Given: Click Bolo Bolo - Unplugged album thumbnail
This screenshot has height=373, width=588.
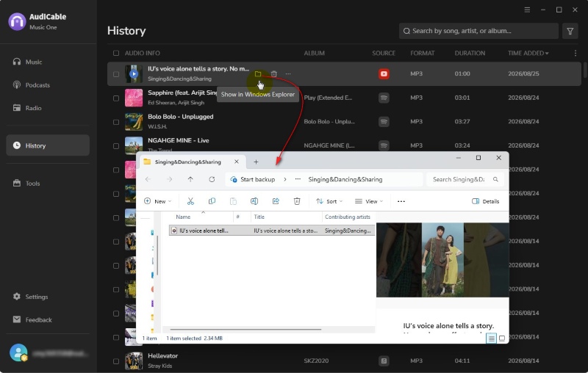Looking at the screenshot, I should (134, 122).
